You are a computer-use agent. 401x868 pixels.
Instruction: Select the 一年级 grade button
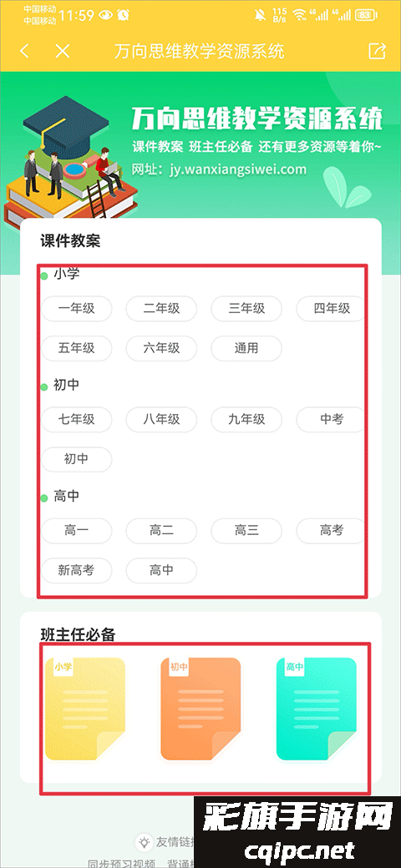coord(76,308)
